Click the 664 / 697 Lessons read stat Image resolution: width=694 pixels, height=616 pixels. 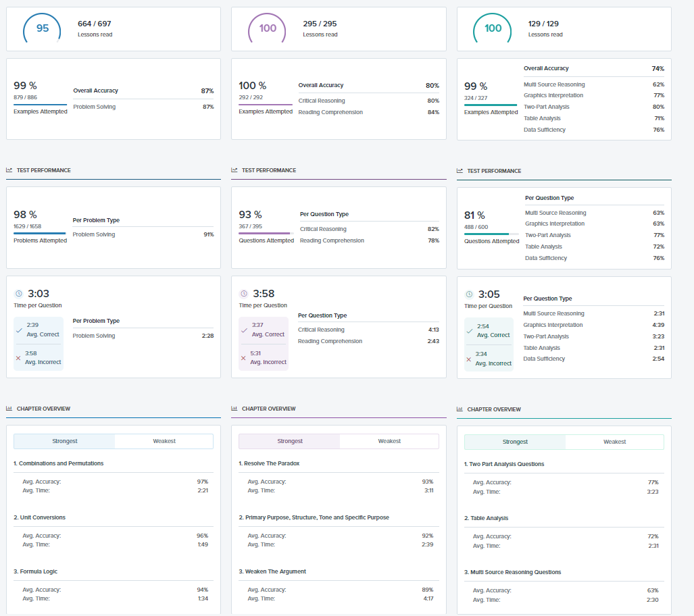pos(95,28)
